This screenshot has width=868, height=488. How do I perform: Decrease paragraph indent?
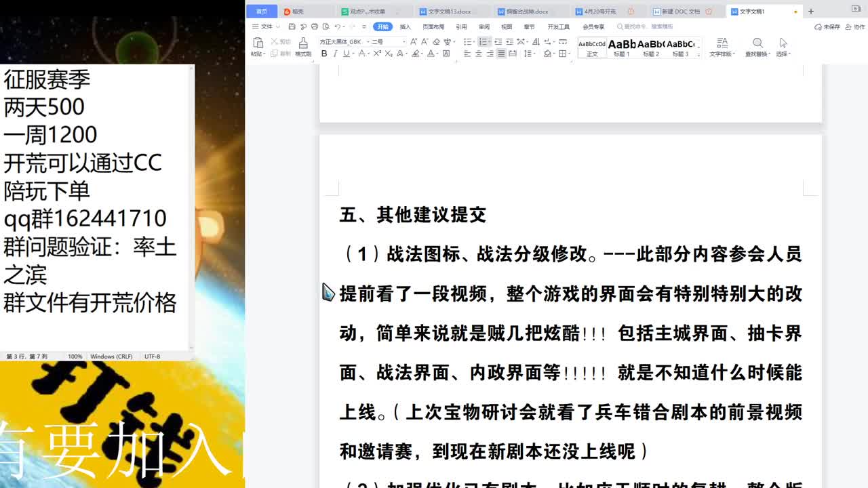point(498,41)
